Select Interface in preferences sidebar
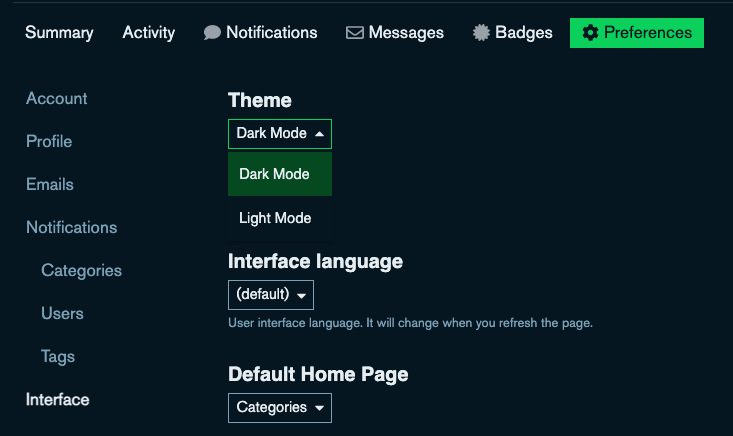733x436 pixels. 57,400
